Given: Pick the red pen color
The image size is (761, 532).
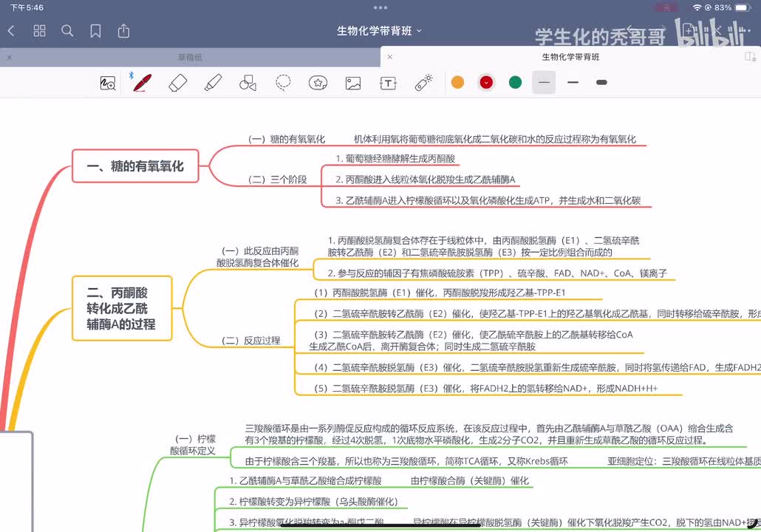Looking at the screenshot, I should (486, 83).
